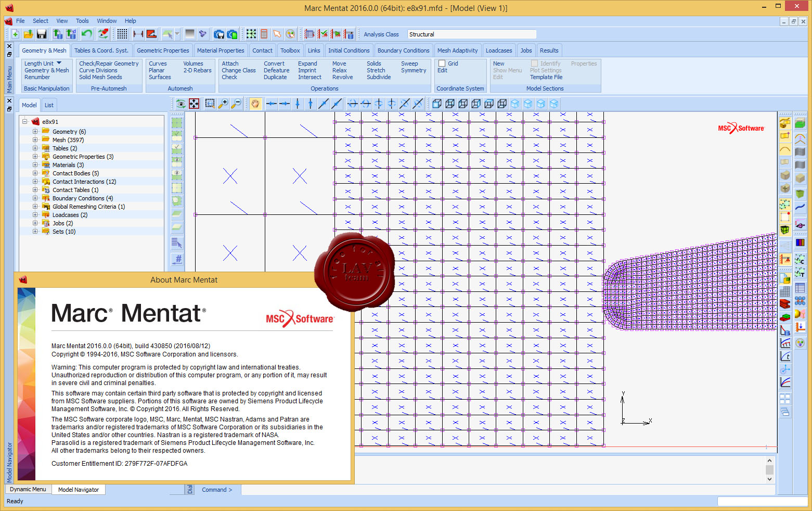Image resolution: width=812 pixels, height=511 pixels.
Task: Collapse the e8x91 root tree node
Action: click(24, 122)
